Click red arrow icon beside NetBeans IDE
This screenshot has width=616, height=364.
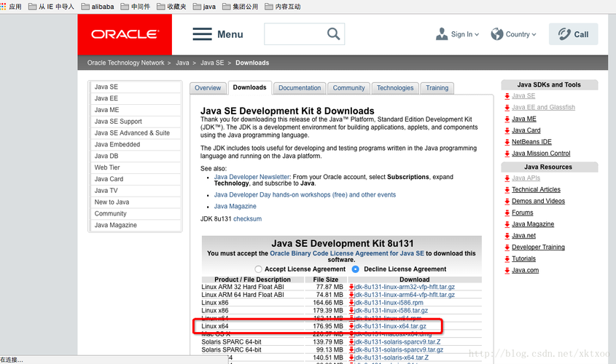coord(507,143)
